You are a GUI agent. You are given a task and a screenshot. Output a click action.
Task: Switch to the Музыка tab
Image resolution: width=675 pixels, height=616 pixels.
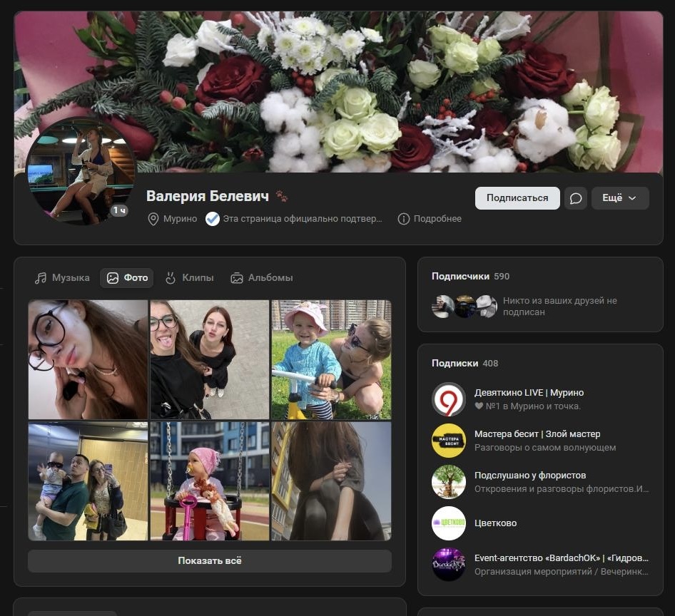pos(62,278)
